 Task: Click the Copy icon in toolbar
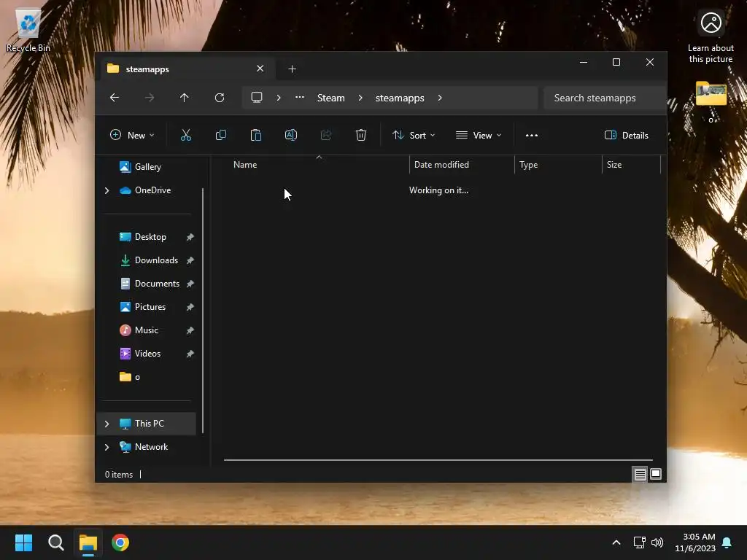(x=220, y=135)
